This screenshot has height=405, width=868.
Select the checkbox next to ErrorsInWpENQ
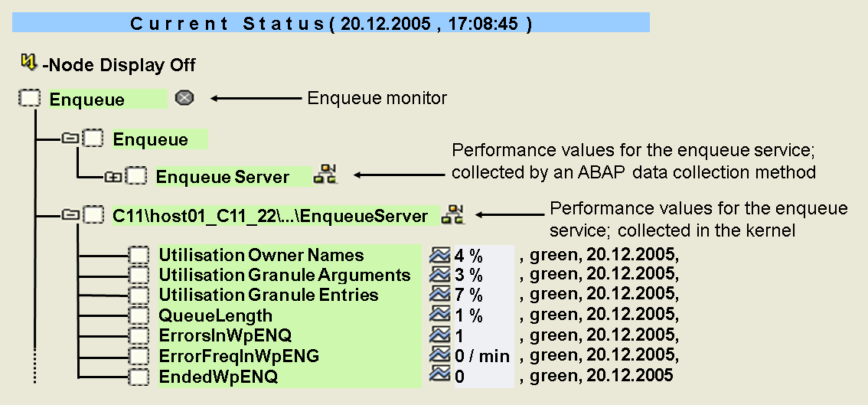139,335
